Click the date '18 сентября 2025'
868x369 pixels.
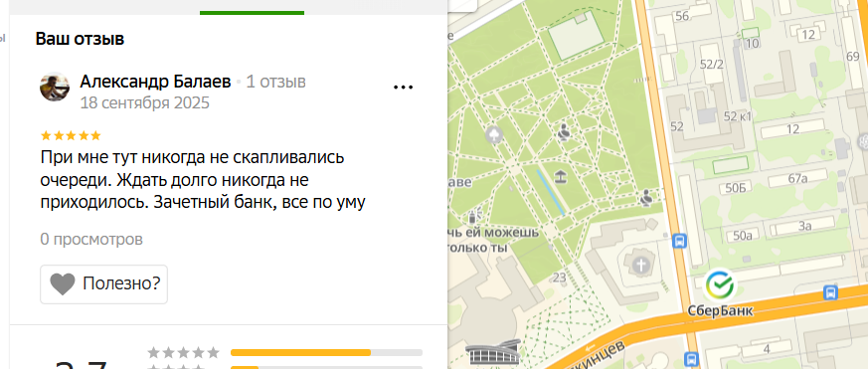[x=144, y=103]
